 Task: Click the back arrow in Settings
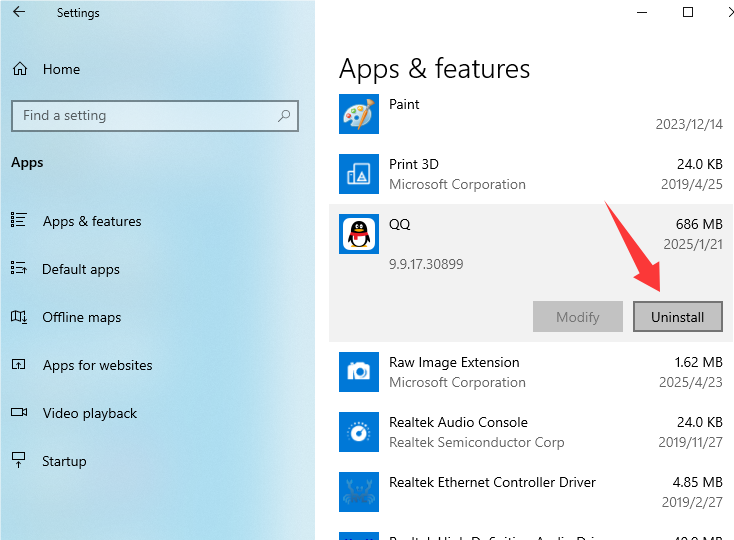[x=19, y=13]
